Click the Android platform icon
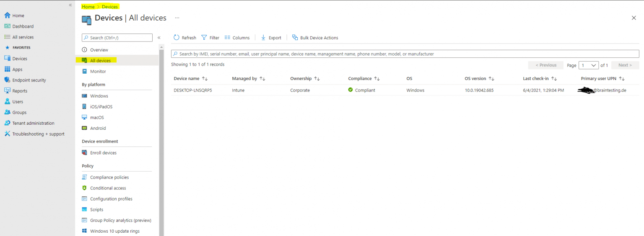The width and height of the screenshot is (644, 236). click(x=84, y=128)
